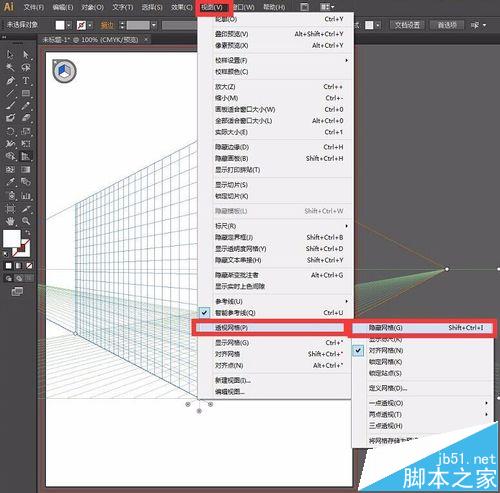This screenshot has width=500, height=493.
Task: Open the stroke weight dropdown
Action: click(154, 25)
